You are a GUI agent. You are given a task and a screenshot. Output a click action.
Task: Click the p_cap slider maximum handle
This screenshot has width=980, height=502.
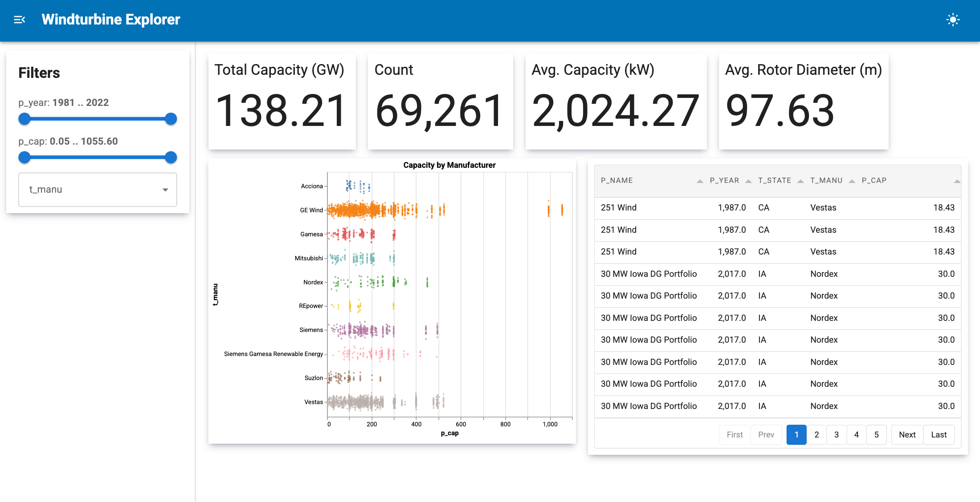tap(171, 157)
